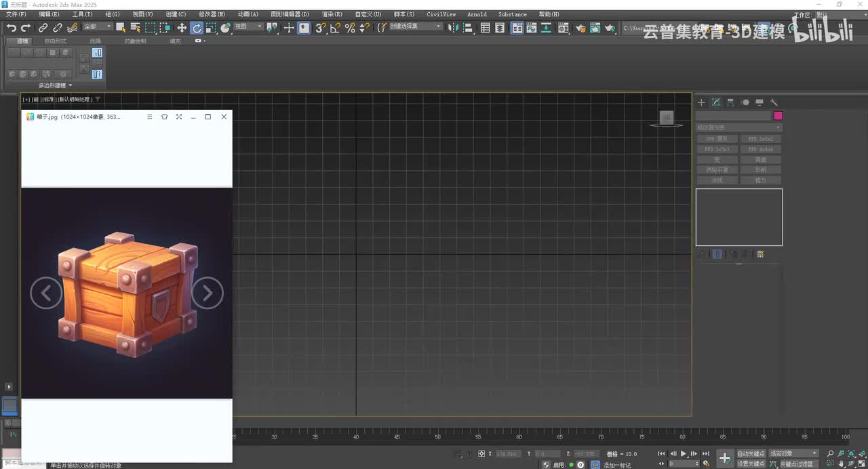Image resolution: width=868 pixels, height=469 pixels.
Task: Open Select by Name list
Action: pos(136,28)
